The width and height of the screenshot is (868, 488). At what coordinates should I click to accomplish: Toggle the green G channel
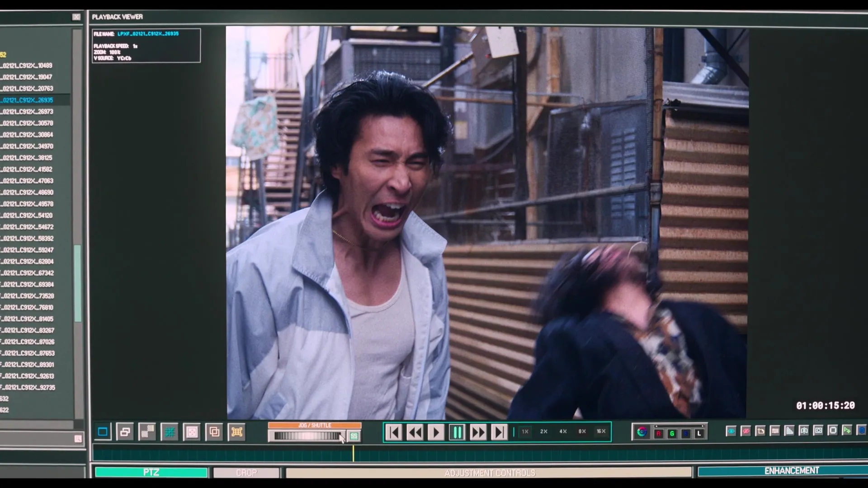(x=672, y=433)
